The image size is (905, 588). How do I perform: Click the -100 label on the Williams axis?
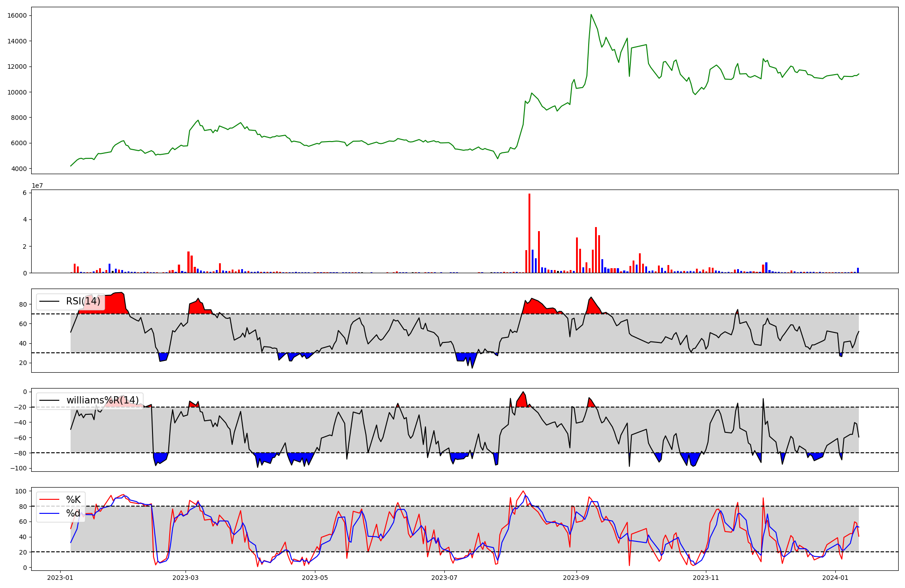(x=19, y=469)
